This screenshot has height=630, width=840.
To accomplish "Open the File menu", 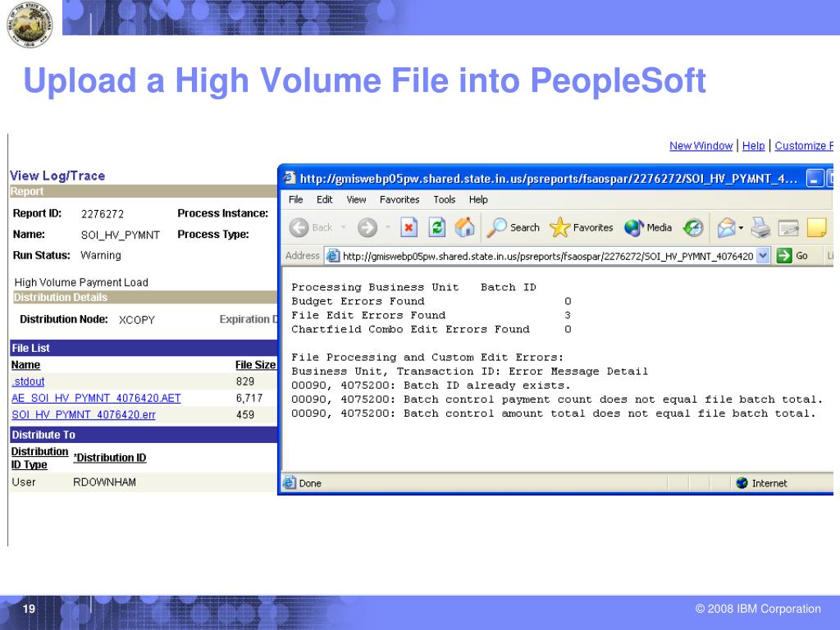I will pos(295,199).
